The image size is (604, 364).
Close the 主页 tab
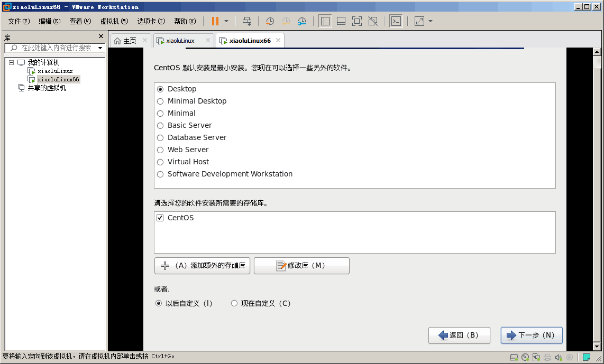(145, 40)
